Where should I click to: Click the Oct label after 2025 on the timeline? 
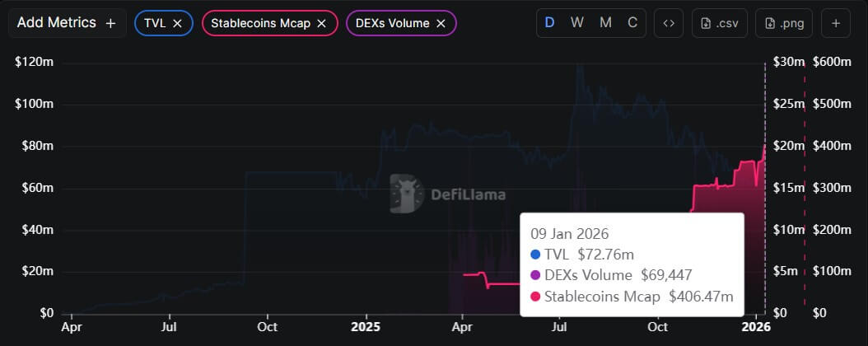[658, 327]
